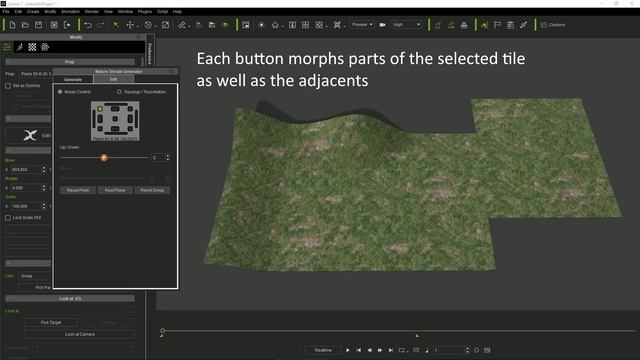Open the vertical Preference side tab
Image resolution: width=640 pixels, height=360 pixels.
point(150,53)
